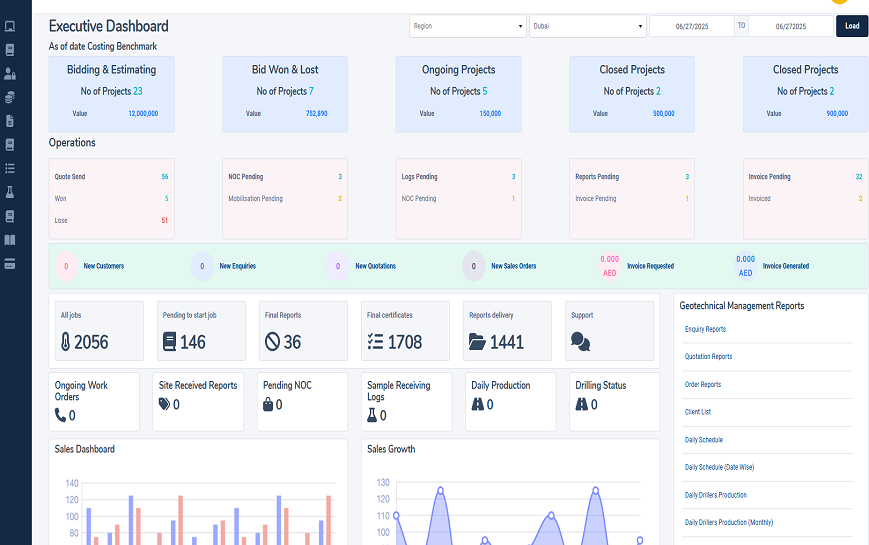Open the Dubai location dropdown

coord(587,26)
